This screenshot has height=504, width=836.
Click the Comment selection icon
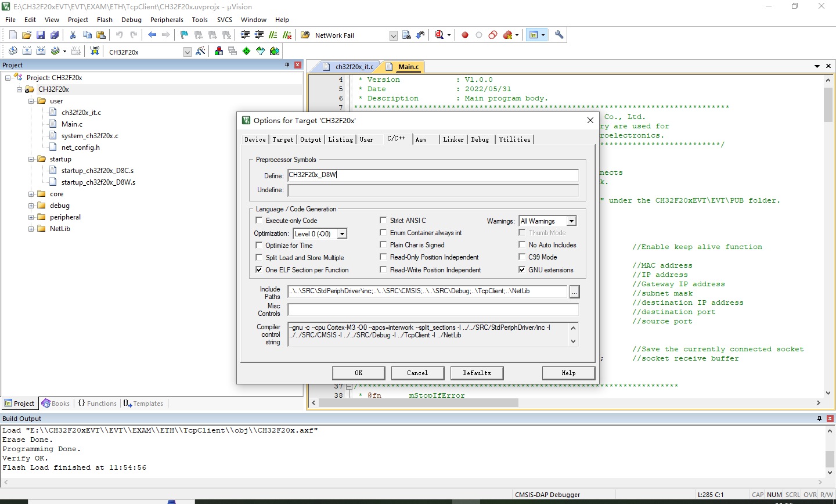[x=273, y=35]
